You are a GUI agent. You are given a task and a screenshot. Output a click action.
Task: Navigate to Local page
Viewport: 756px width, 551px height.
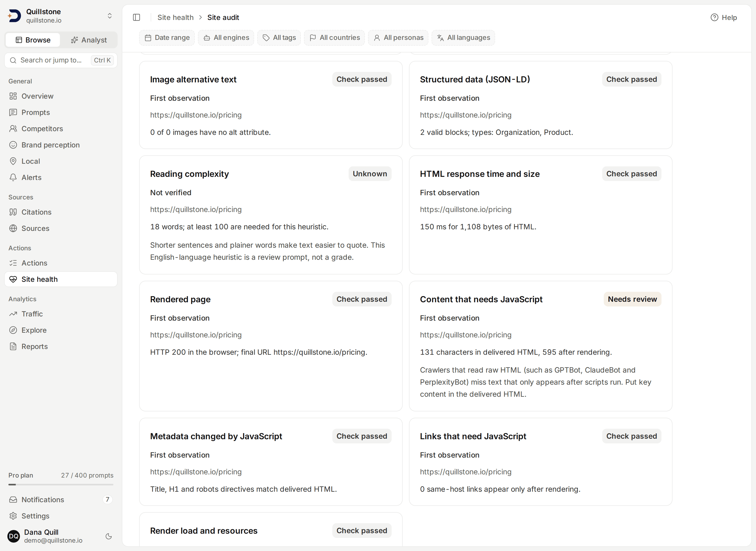point(61,161)
